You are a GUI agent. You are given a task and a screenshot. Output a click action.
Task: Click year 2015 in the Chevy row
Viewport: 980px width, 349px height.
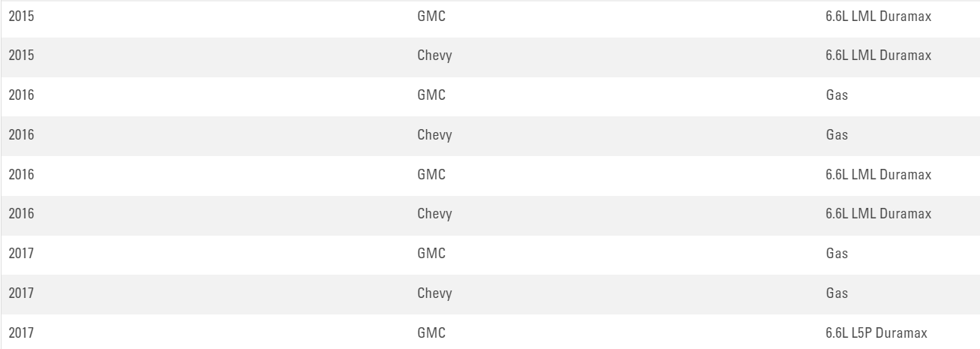click(20, 56)
